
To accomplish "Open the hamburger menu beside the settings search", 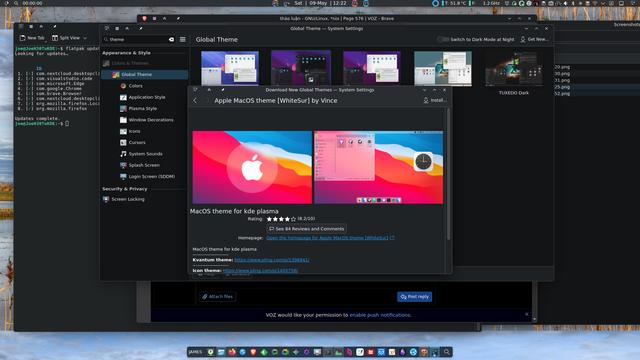I will [182, 40].
